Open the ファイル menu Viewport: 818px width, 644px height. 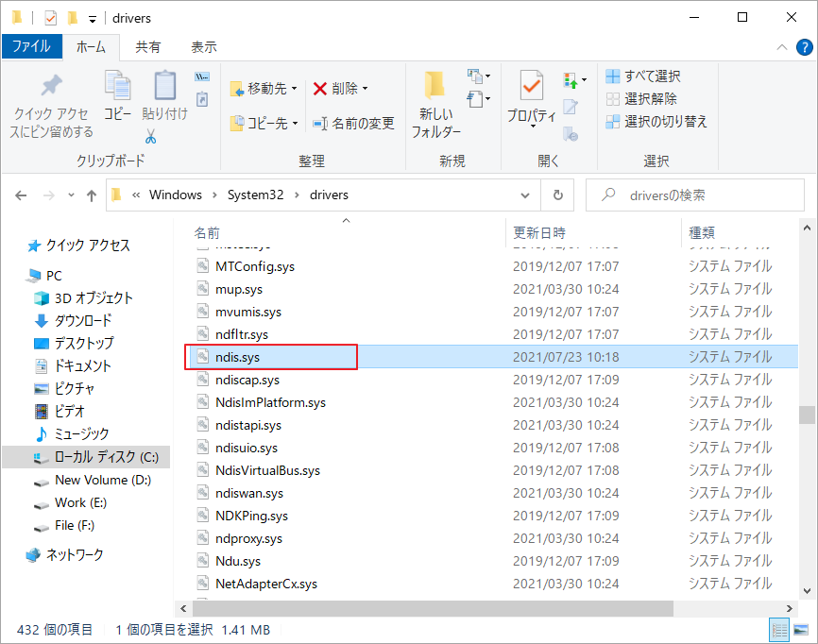pos(31,46)
